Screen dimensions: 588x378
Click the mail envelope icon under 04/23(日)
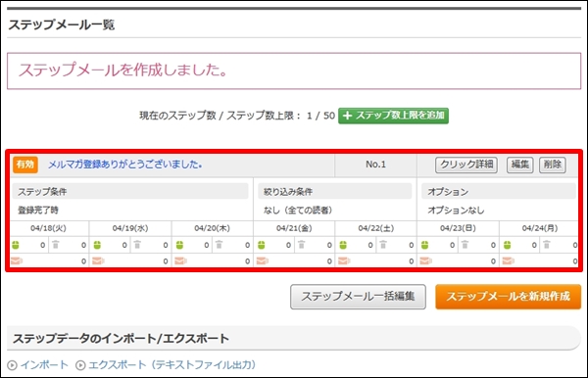pyautogui.click(x=425, y=260)
